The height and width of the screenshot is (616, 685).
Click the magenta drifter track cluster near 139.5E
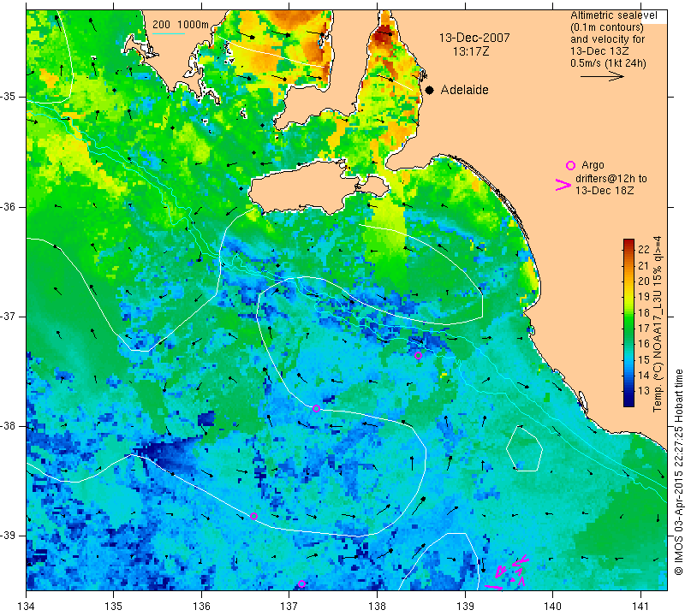[509, 572]
